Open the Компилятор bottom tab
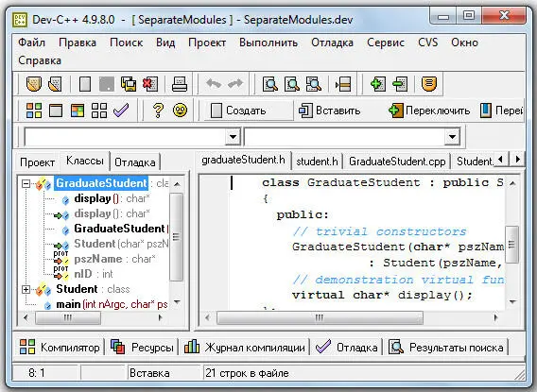Screen dimensions: 537x392 (60, 348)
